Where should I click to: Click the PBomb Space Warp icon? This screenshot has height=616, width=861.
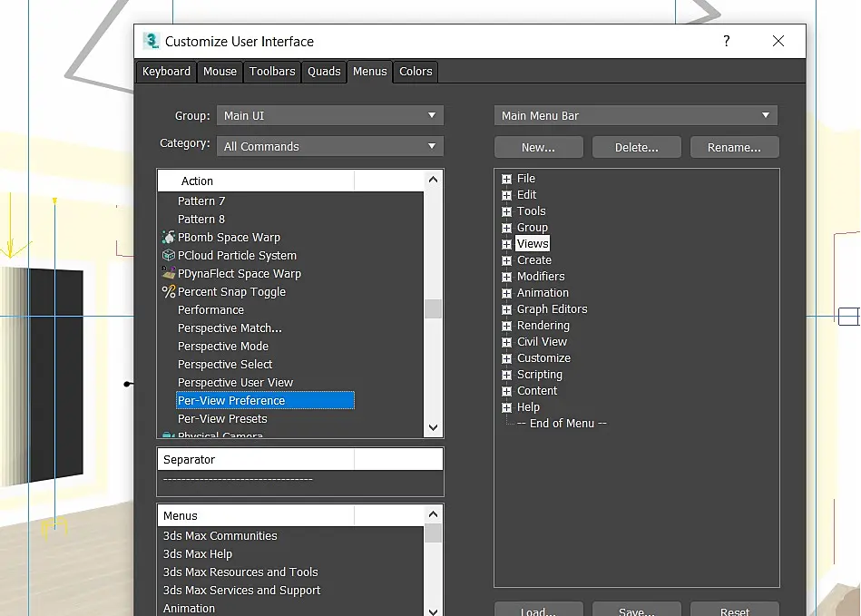[169, 237]
